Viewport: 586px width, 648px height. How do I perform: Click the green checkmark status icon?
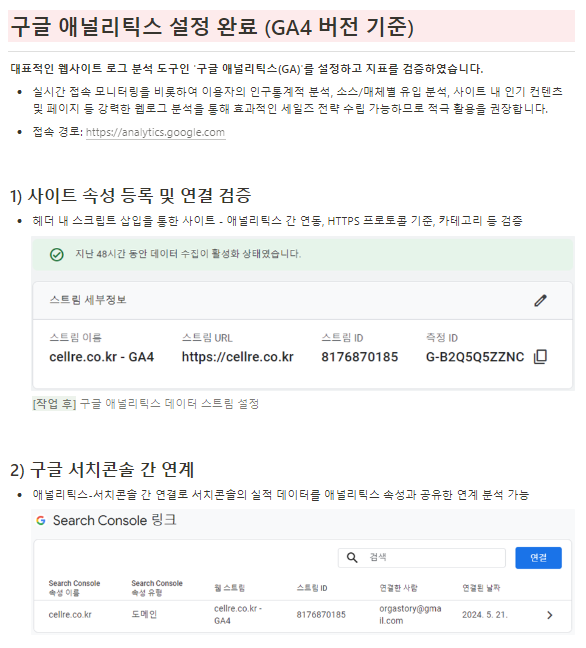tap(57, 254)
